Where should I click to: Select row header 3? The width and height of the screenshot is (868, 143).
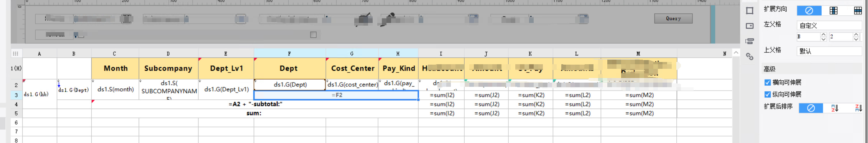(x=16, y=95)
